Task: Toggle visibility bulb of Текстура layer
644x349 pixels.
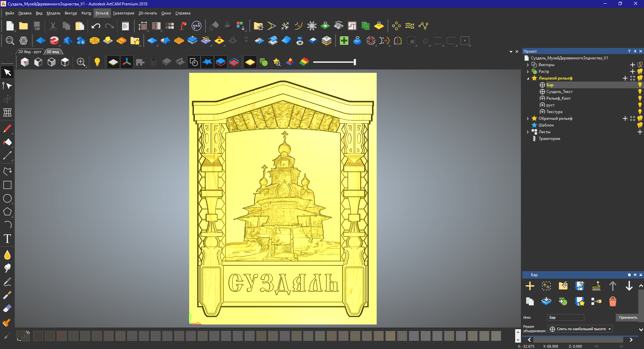Action: [x=640, y=112]
